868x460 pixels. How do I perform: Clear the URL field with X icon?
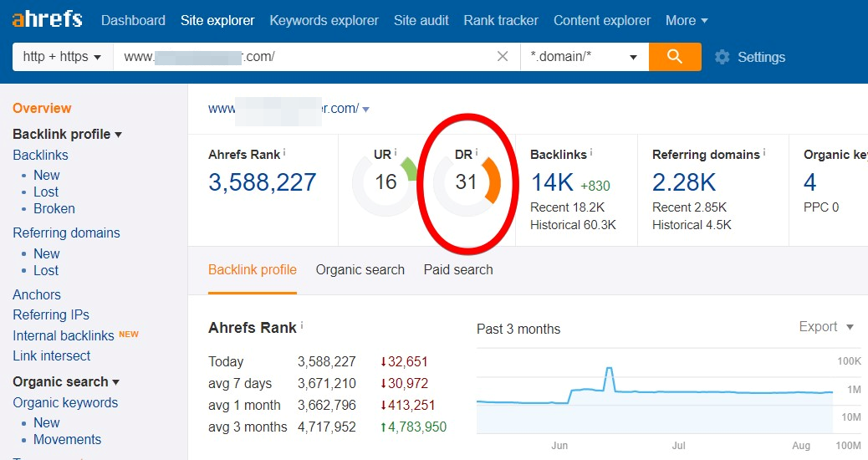[x=503, y=57]
